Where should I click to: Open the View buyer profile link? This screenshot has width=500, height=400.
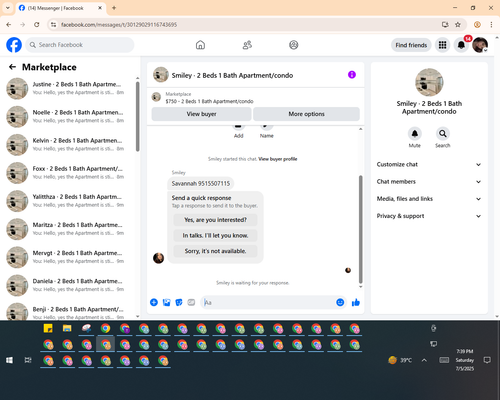point(278,159)
